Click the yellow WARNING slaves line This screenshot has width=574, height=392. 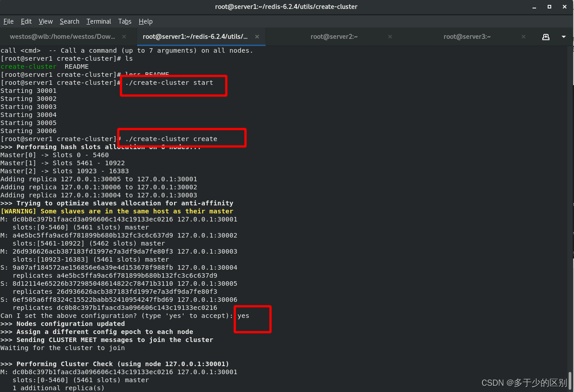click(117, 211)
